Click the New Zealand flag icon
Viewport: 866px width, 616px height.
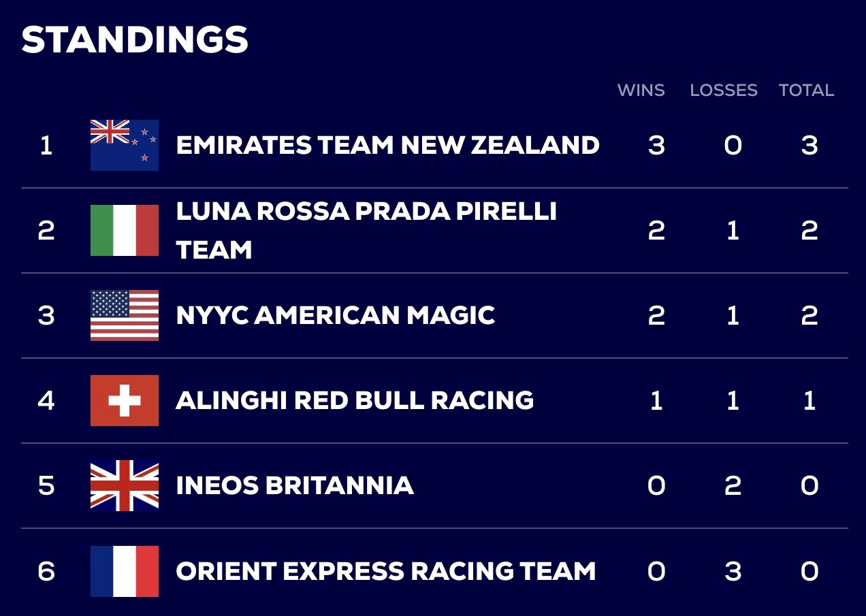[x=125, y=145]
